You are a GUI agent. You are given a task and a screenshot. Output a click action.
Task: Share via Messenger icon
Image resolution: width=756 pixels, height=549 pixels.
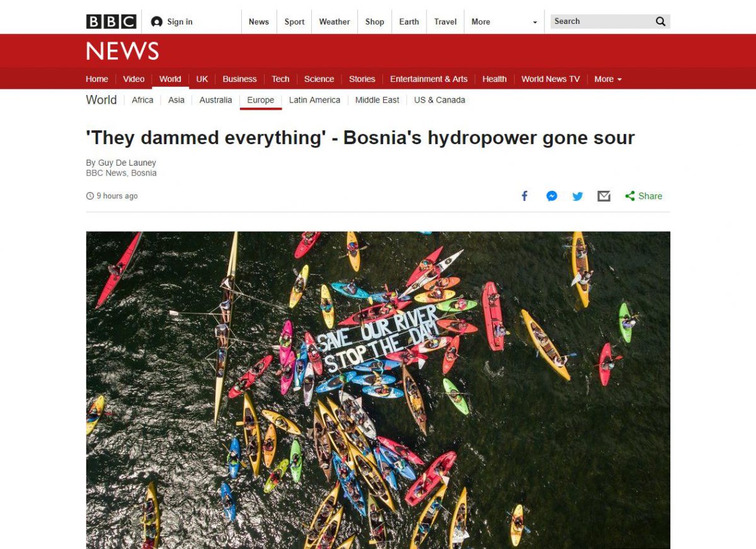pos(551,196)
